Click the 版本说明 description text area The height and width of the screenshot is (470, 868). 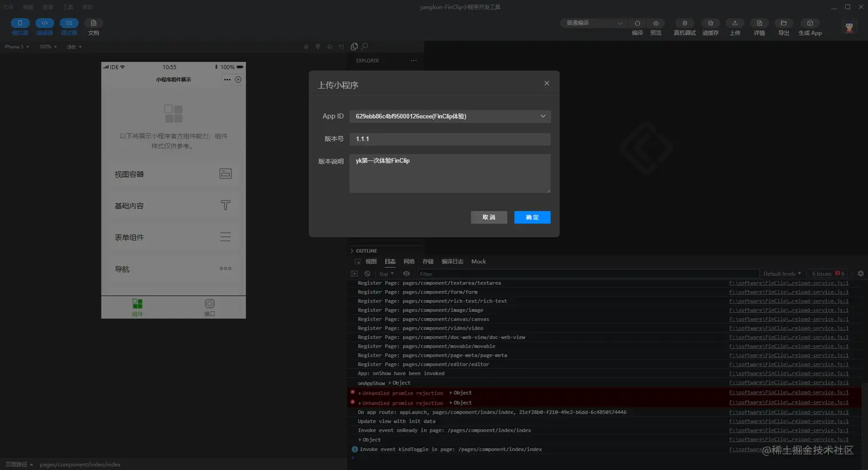[x=450, y=173]
